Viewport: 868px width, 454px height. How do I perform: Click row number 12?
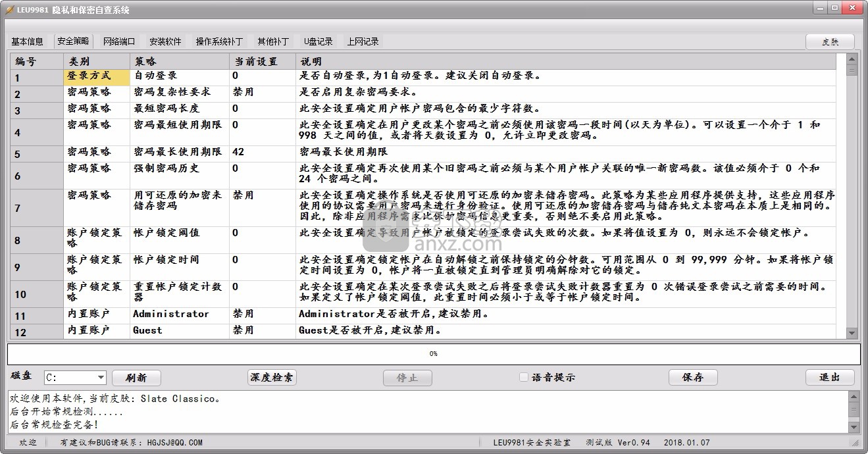[37, 332]
